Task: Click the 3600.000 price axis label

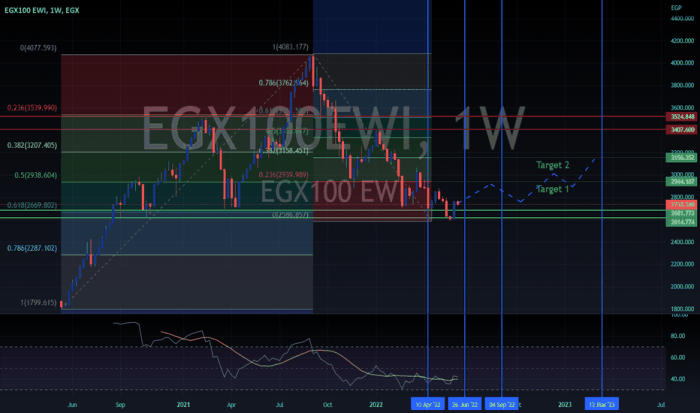Action: (682, 108)
